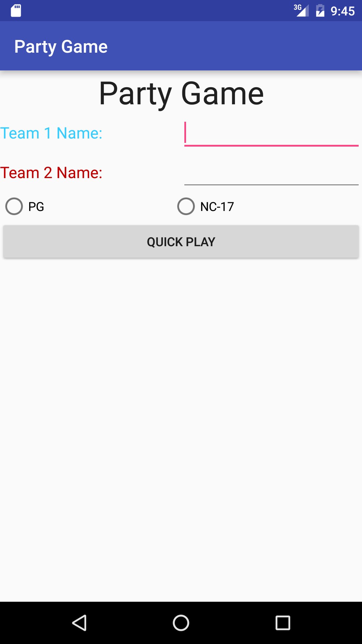The width and height of the screenshot is (362, 644).
Task: Click the NC-17 rating label text
Action: (217, 207)
